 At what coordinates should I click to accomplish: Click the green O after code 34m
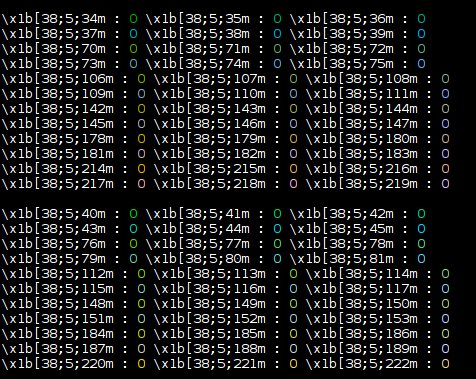point(133,19)
